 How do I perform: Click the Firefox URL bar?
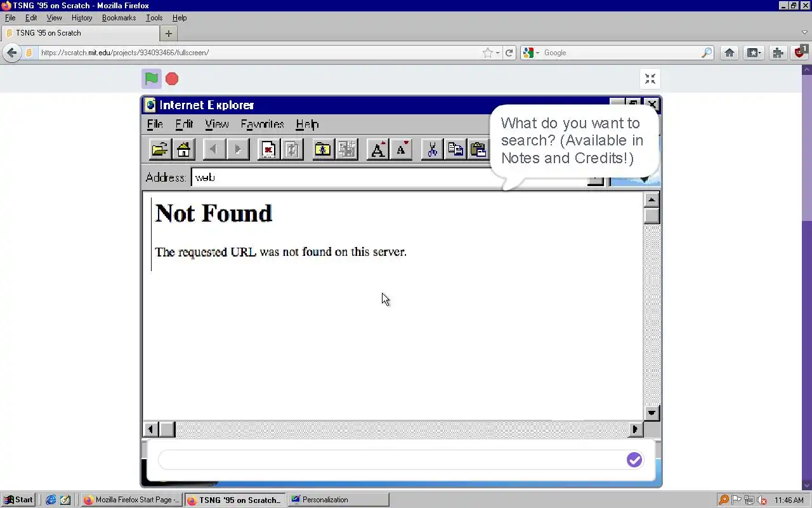259,53
